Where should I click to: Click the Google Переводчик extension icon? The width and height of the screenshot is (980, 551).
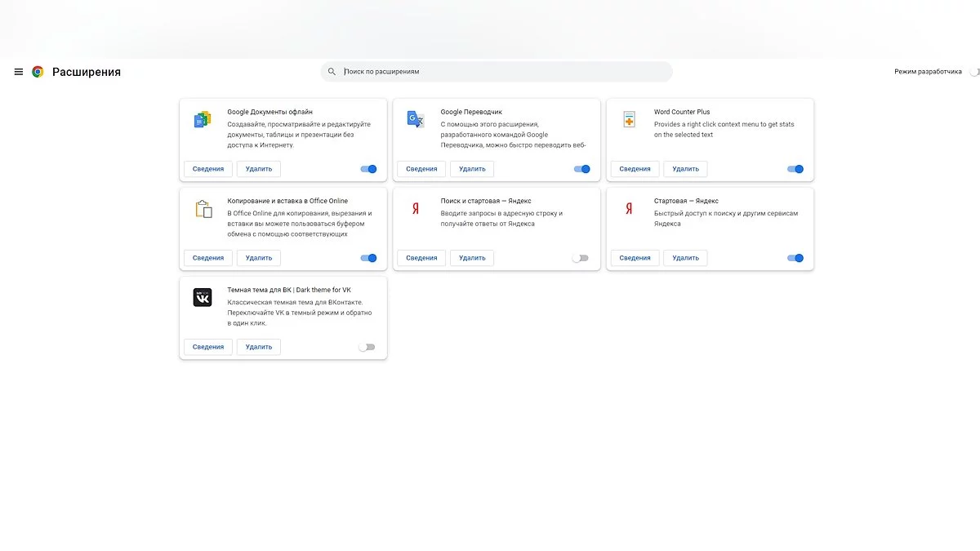[416, 119]
